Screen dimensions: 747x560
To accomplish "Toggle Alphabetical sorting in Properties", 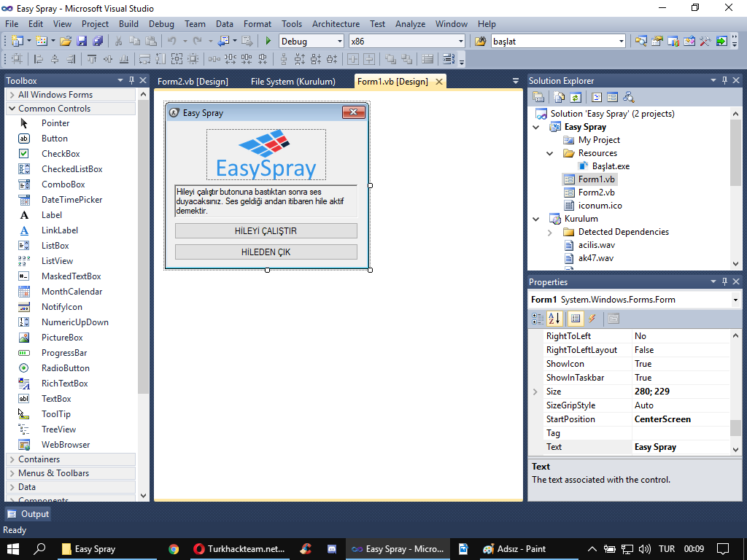I will [554, 319].
